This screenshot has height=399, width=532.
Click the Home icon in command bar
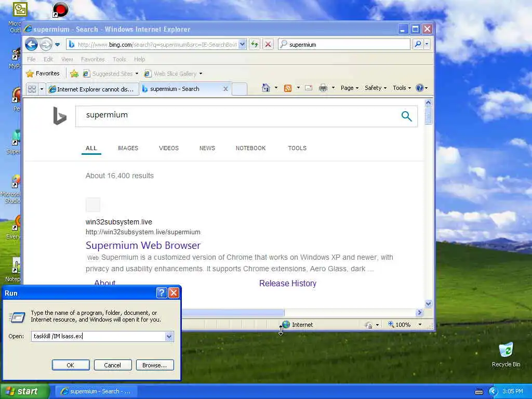pyautogui.click(x=265, y=88)
